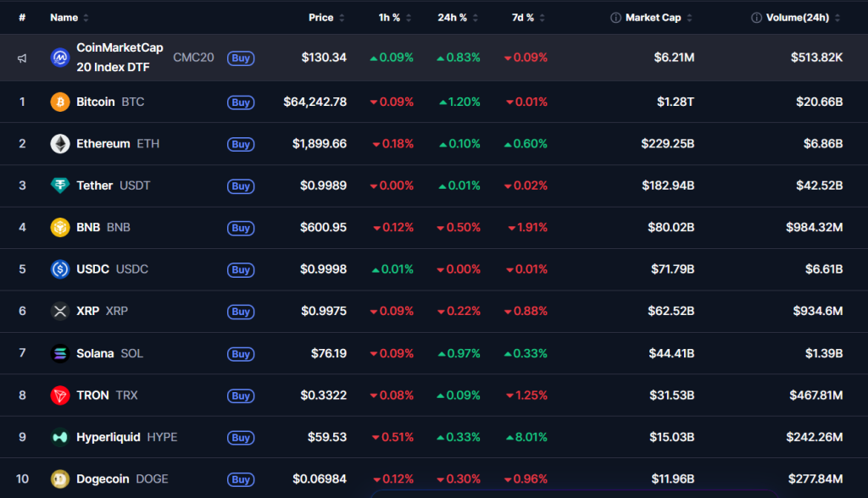Sort by 24h % change
The width and height of the screenshot is (868, 498).
458,18
